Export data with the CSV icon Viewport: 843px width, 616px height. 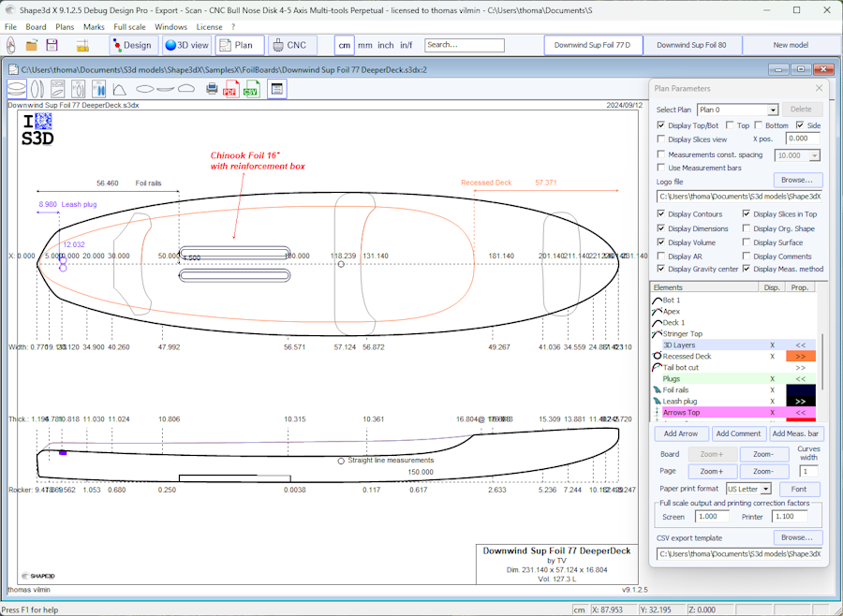pos(251,89)
